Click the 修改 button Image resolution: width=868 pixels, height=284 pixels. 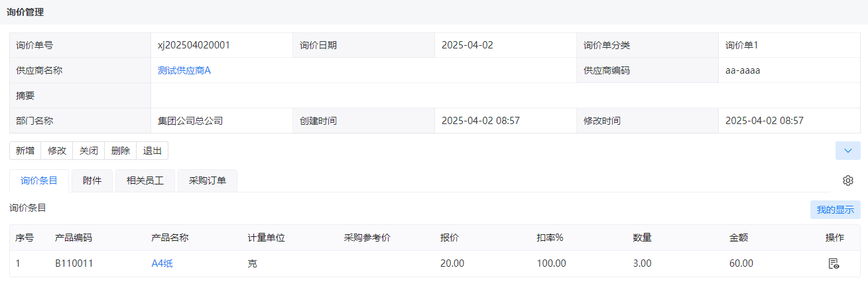[x=57, y=151]
